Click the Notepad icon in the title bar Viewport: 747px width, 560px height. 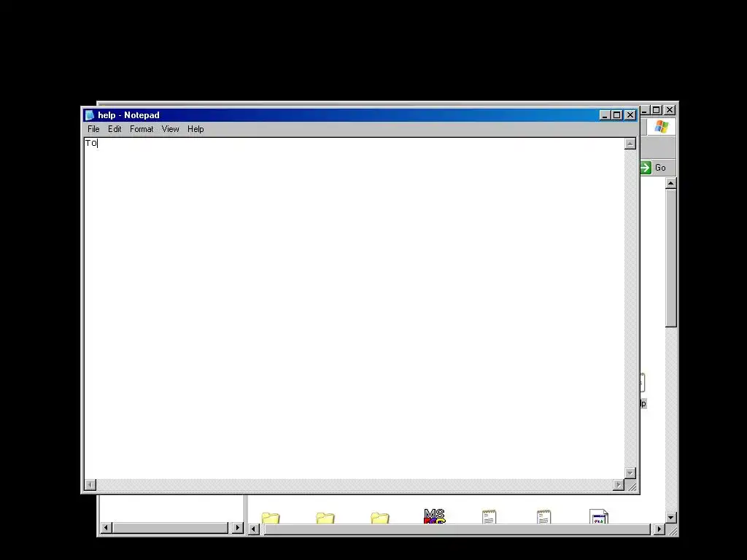[90, 115]
